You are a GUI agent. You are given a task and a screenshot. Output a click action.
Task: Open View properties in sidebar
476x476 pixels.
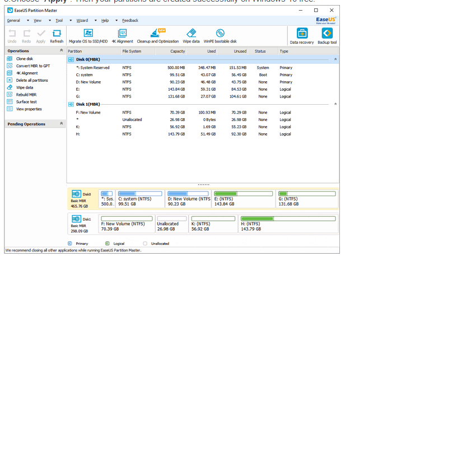tap(29, 109)
